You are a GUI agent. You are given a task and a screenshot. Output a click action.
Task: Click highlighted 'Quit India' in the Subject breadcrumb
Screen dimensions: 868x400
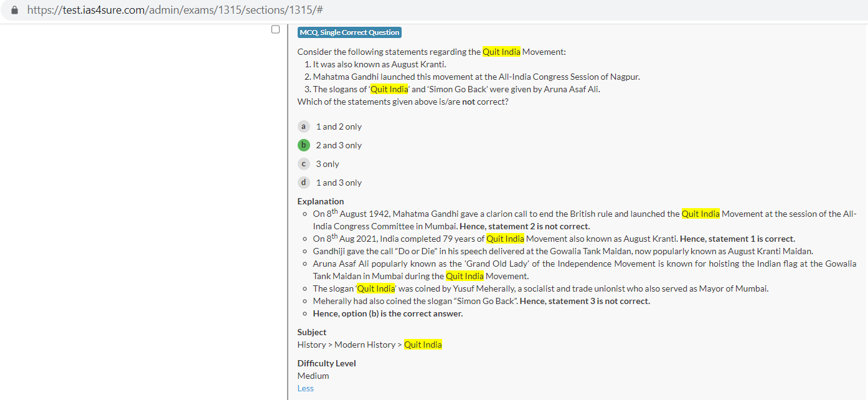tap(423, 345)
